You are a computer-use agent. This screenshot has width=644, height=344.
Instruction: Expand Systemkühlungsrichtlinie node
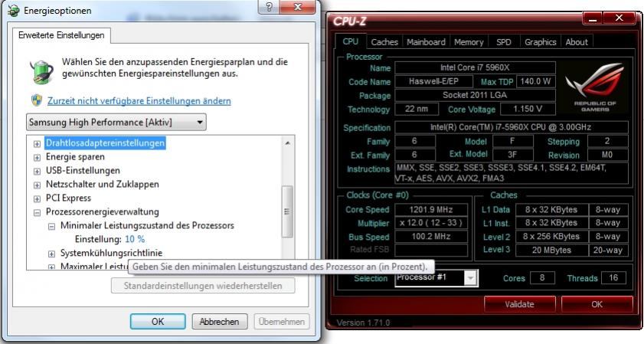point(52,254)
